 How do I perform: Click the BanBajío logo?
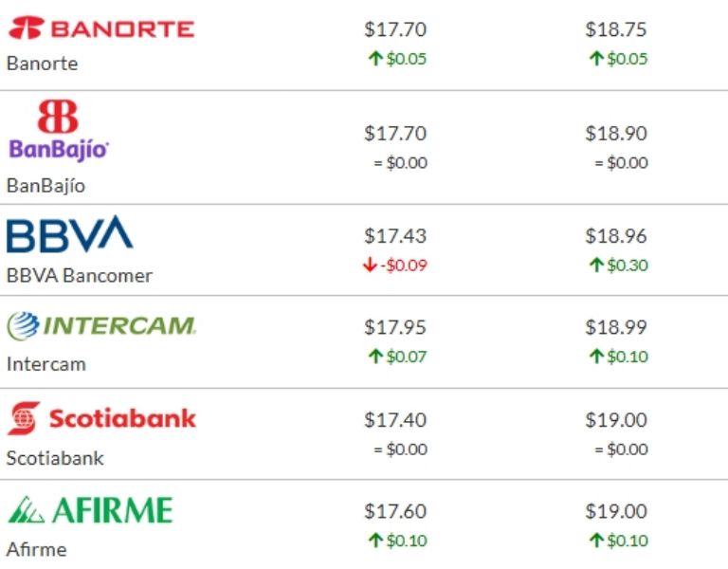pyautogui.click(x=59, y=132)
